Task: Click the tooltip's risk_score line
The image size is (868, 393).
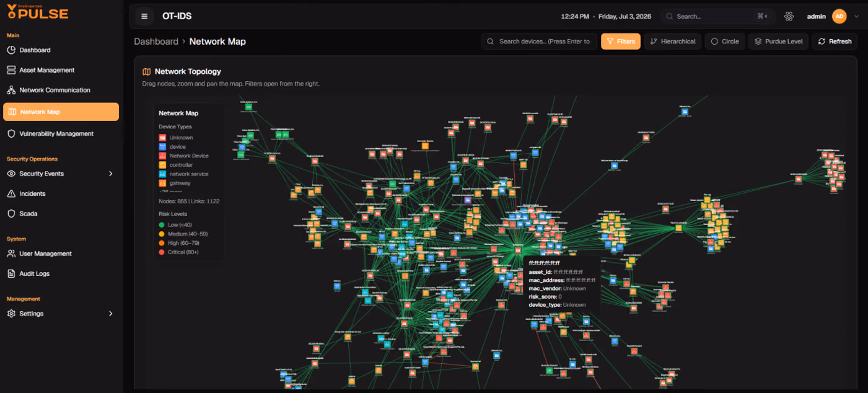Action: point(545,297)
